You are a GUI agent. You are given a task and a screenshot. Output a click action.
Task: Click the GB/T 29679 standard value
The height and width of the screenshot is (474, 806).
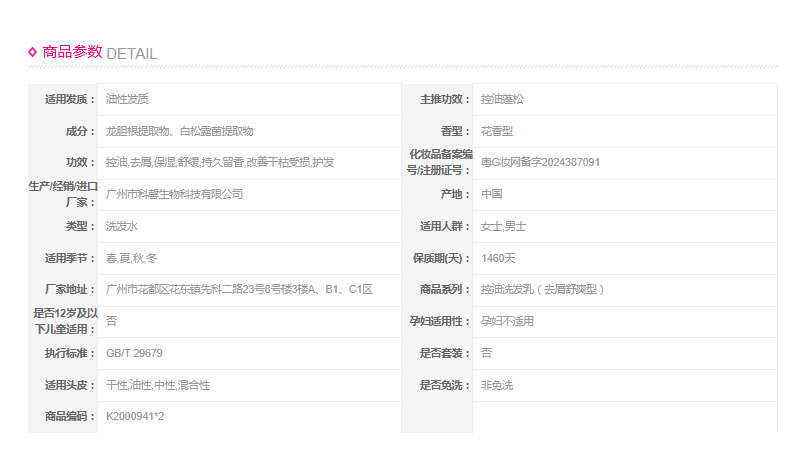pyautogui.click(x=134, y=353)
